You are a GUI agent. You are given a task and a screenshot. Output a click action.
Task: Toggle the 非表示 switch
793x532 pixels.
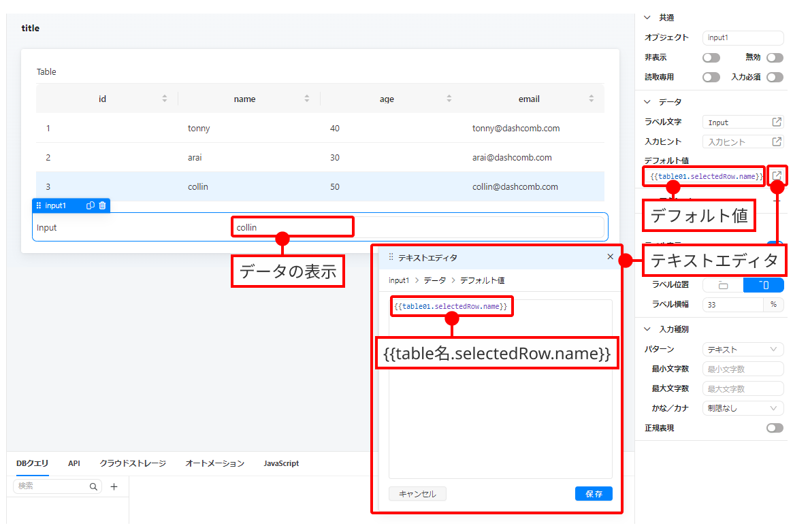click(x=711, y=58)
